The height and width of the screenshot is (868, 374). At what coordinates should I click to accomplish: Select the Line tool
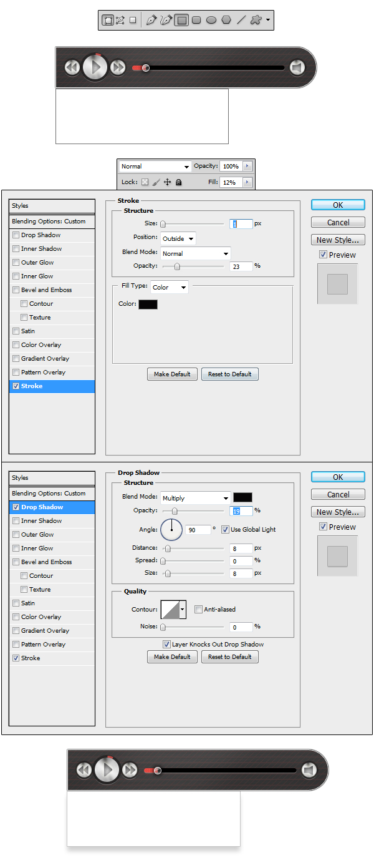coord(241,20)
